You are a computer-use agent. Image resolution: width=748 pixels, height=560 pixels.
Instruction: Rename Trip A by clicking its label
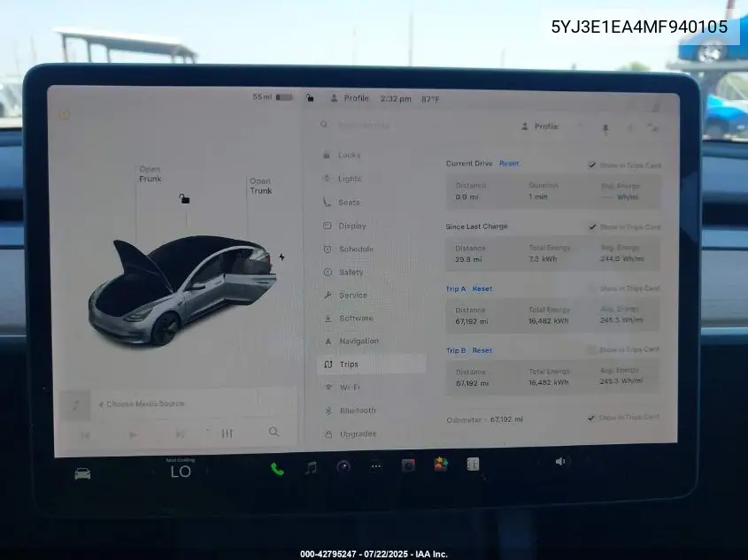456,288
